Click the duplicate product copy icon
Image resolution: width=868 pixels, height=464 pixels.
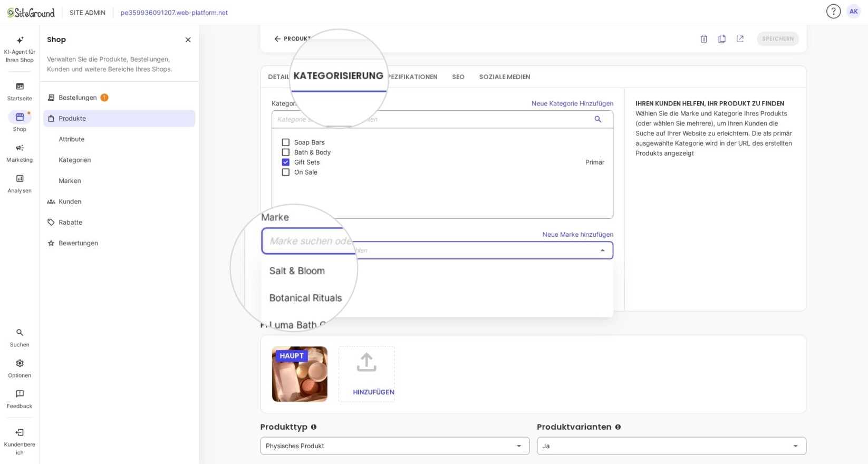pos(722,39)
